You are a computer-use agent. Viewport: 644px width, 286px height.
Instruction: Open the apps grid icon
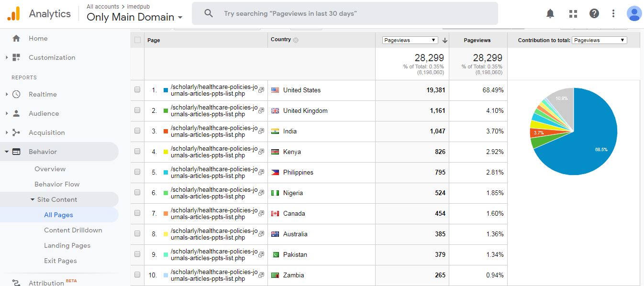573,13
